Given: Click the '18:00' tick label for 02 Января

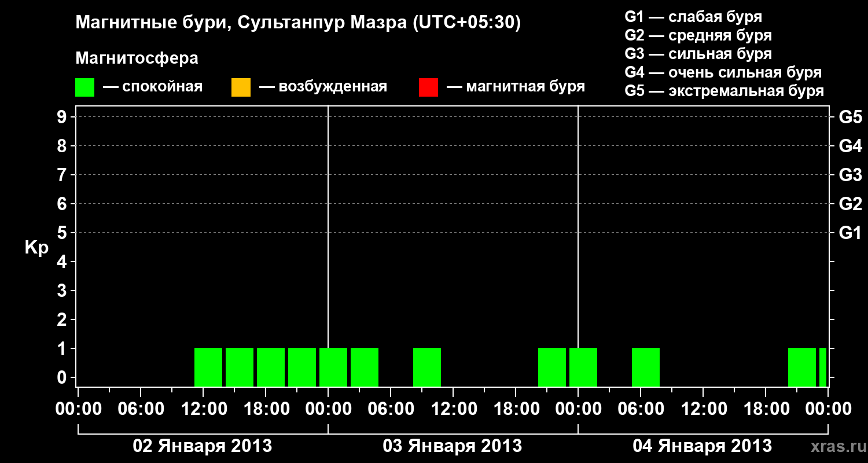Looking at the screenshot, I should coord(266,409).
